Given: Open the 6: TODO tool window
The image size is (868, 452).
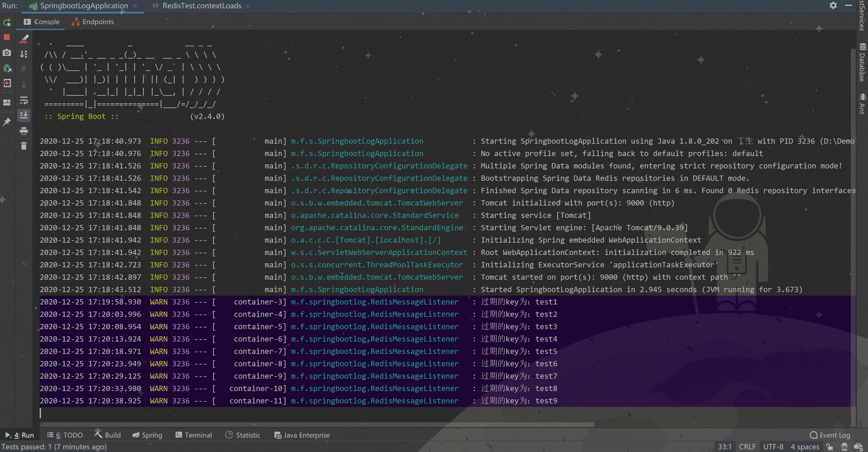Looking at the screenshot, I should pyautogui.click(x=65, y=435).
